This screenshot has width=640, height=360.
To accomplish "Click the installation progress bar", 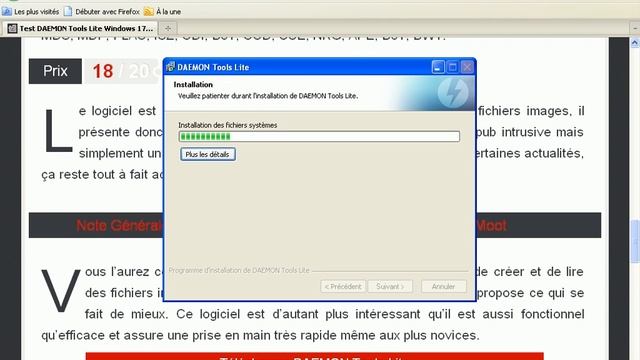I will click(x=319, y=136).
